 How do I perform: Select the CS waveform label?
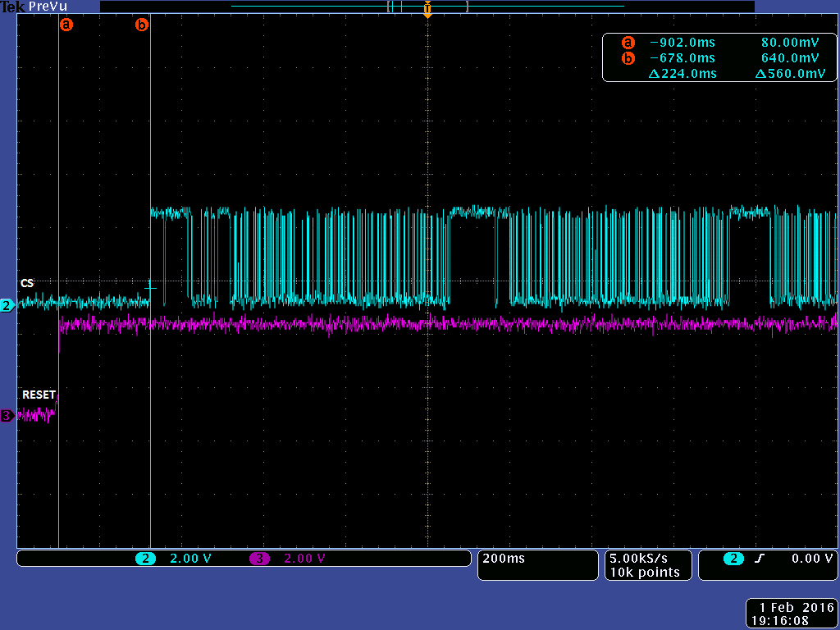tap(27, 283)
